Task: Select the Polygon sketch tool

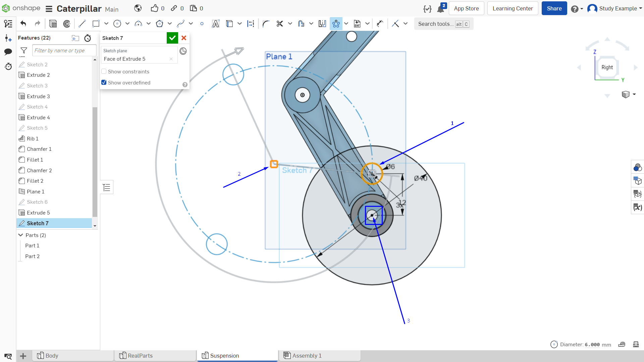Action: click(x=159, y=24)
